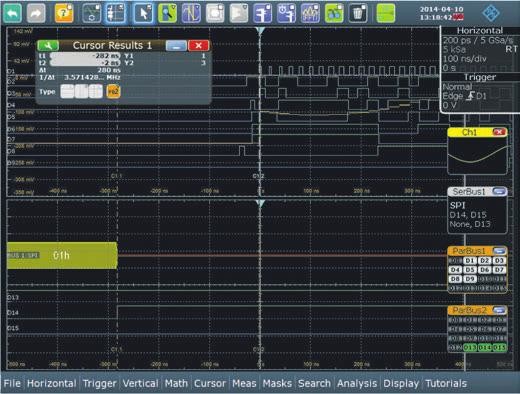
Task: Select the green Zoom magnifier tool
Action: click(167, 13)
